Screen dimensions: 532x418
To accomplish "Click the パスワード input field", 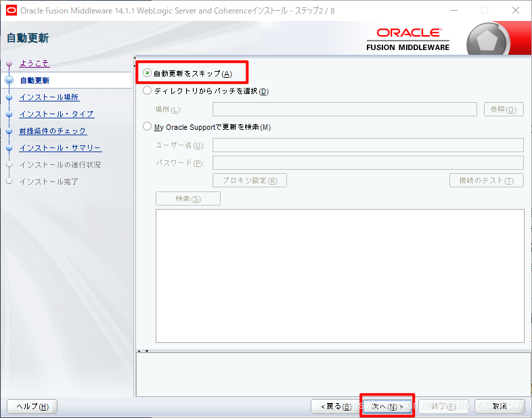I will pyautogui.click(x=368, y=163).
